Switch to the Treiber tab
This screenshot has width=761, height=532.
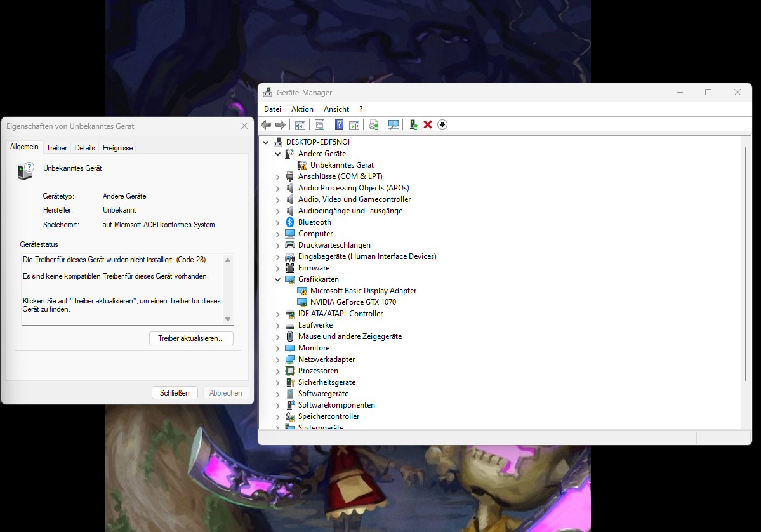(56, 148)
